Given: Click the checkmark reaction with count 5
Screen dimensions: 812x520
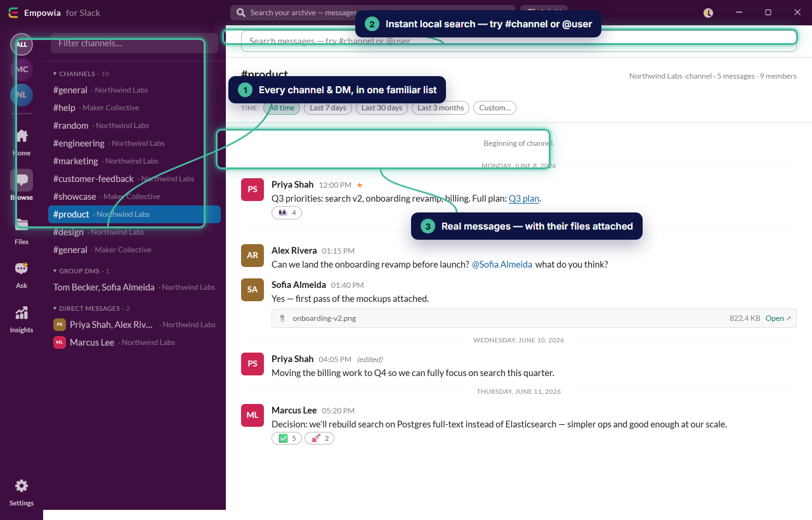Looking at the screenshot, I should [287, 438].
